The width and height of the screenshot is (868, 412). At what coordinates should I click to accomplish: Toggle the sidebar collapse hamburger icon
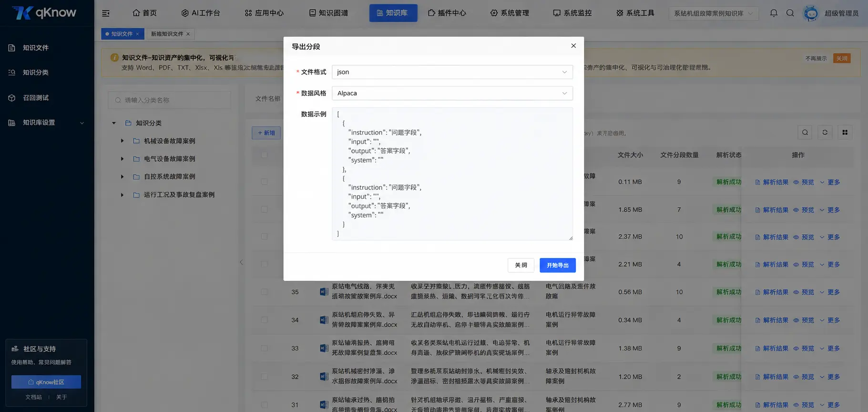click(x=106, y=13)
